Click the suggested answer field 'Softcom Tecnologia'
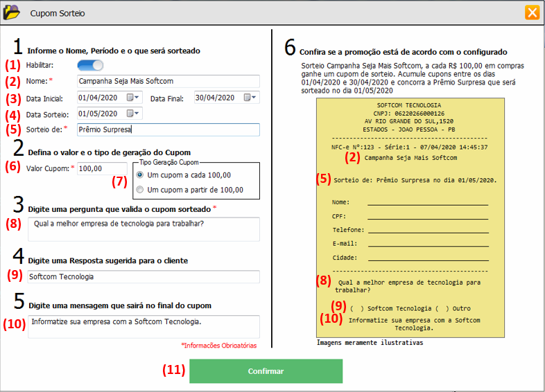The image size is (545, 392). [144, 277]
